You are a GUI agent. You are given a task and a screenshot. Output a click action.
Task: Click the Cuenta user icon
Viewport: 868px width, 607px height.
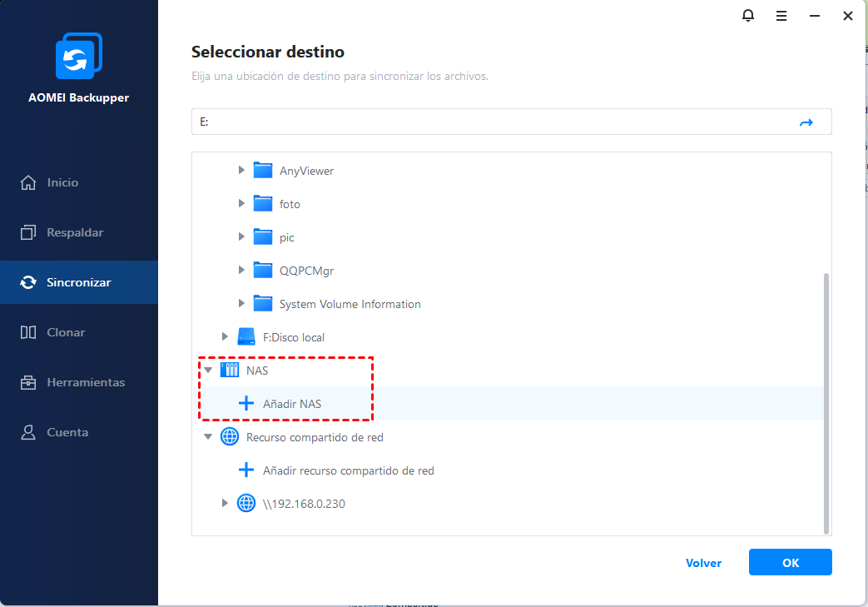(x=28, y=432)
